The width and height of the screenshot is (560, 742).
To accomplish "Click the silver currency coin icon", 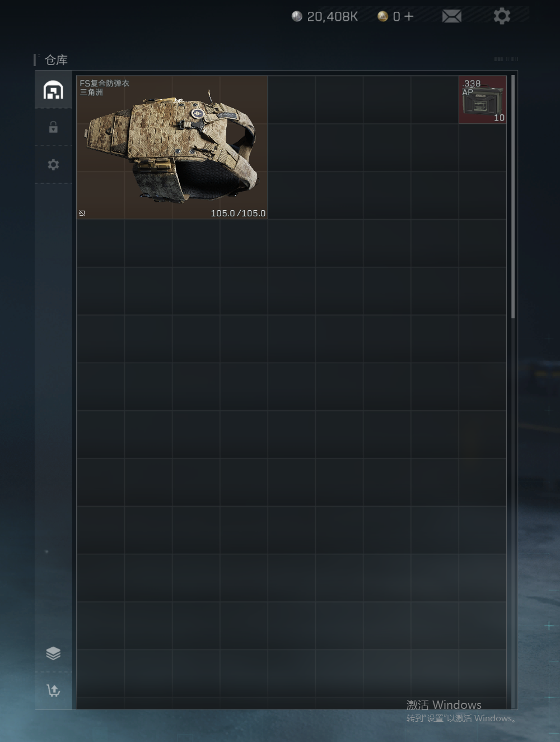I will click(297, 16).
